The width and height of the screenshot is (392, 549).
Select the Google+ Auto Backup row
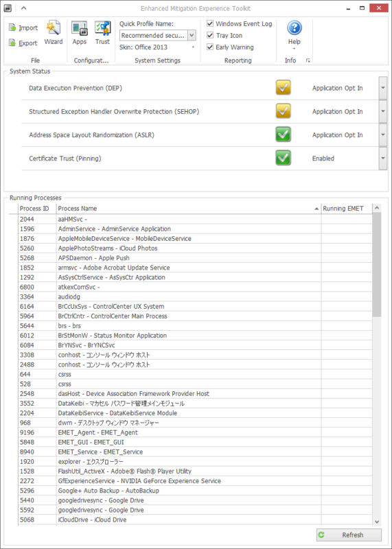point(196,491)
